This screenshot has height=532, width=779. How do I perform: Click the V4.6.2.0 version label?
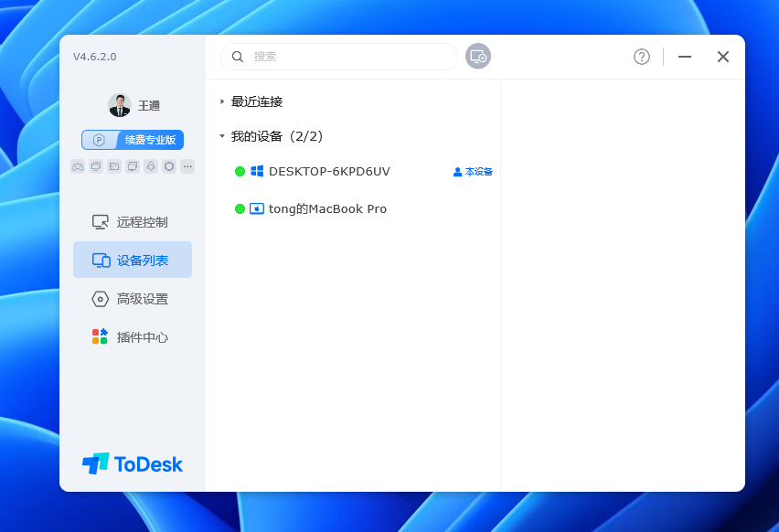click(95, 57)
